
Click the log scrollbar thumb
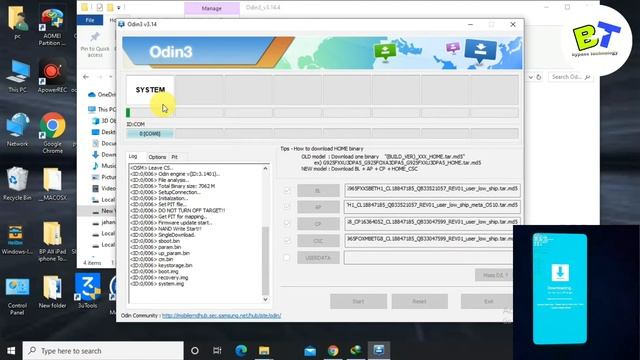point(265,260)
